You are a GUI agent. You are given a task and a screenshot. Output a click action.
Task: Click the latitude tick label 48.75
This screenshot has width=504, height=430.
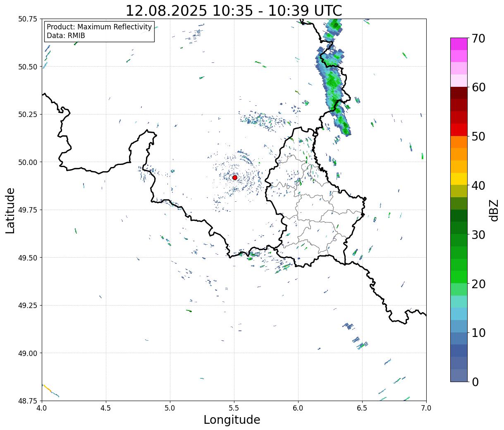point(28,401)
